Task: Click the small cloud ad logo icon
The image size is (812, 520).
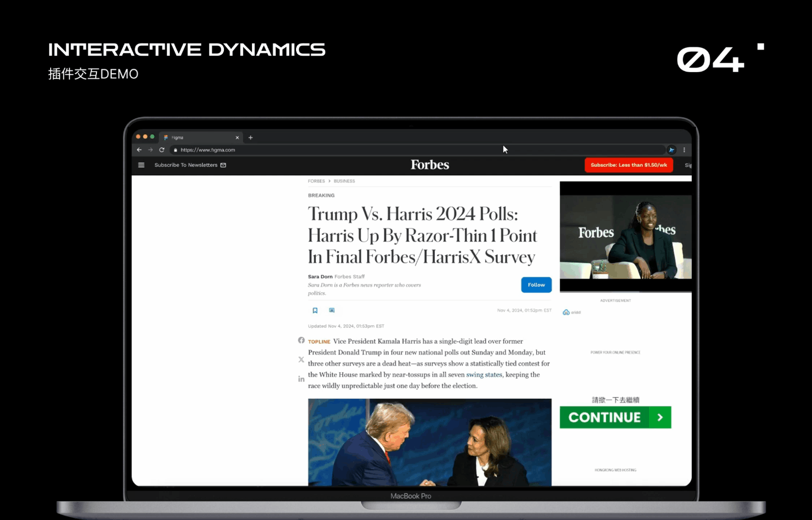Action: click(566, 312)
